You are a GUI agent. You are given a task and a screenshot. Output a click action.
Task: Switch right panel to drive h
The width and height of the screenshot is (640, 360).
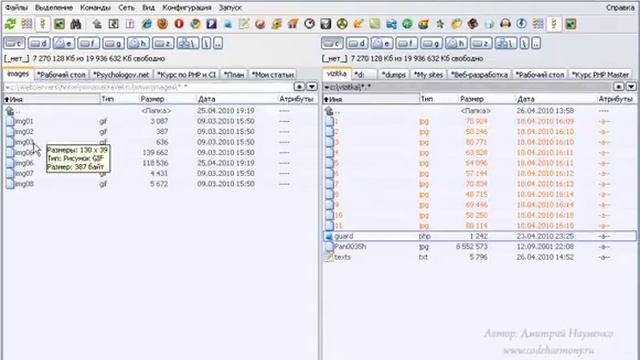(x=456, y=43)
